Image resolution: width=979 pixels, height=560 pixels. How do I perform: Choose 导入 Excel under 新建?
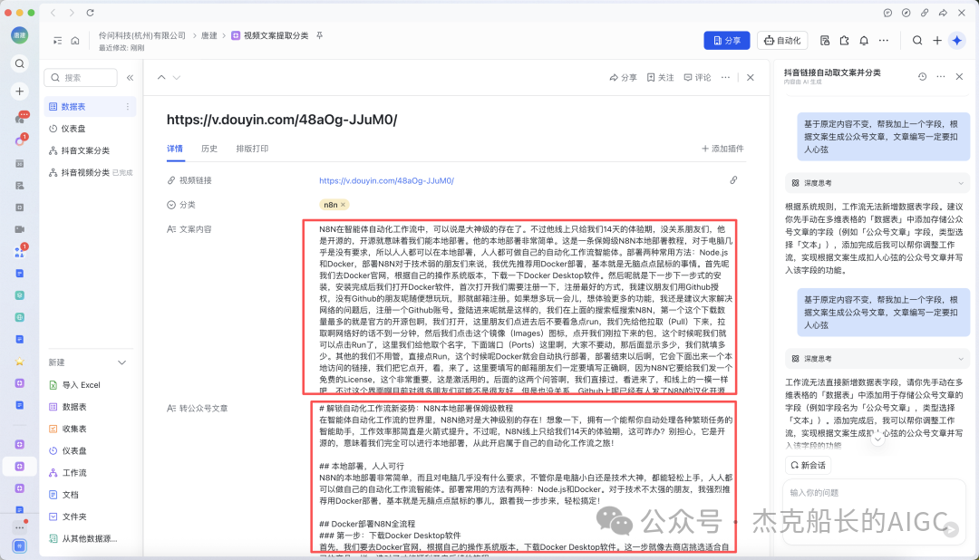point(91,384)
